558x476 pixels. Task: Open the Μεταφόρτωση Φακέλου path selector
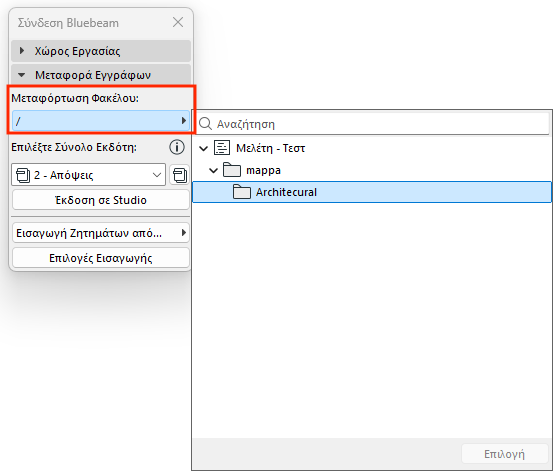(101, 121)
